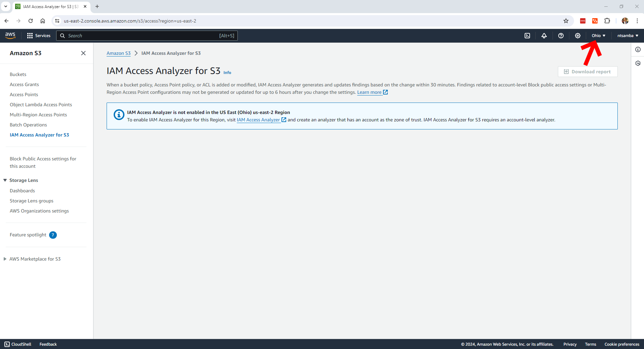Open the ntsamba account menu

coord(627,36)
